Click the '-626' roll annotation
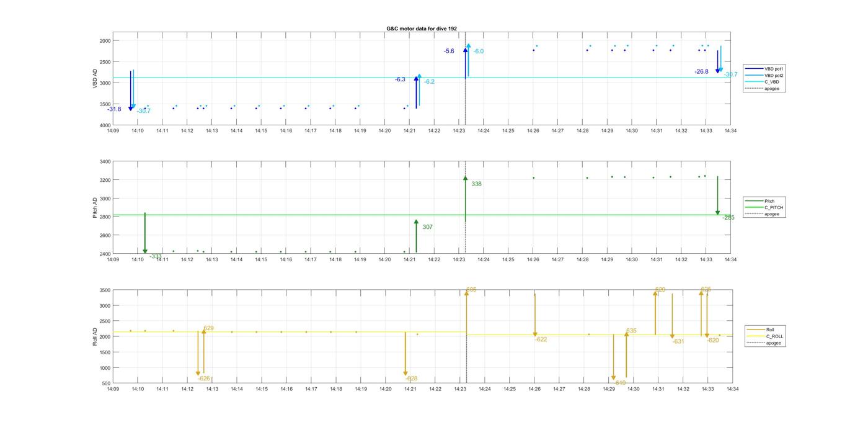This screenshot has width=868, height=430. coord(204,378)
